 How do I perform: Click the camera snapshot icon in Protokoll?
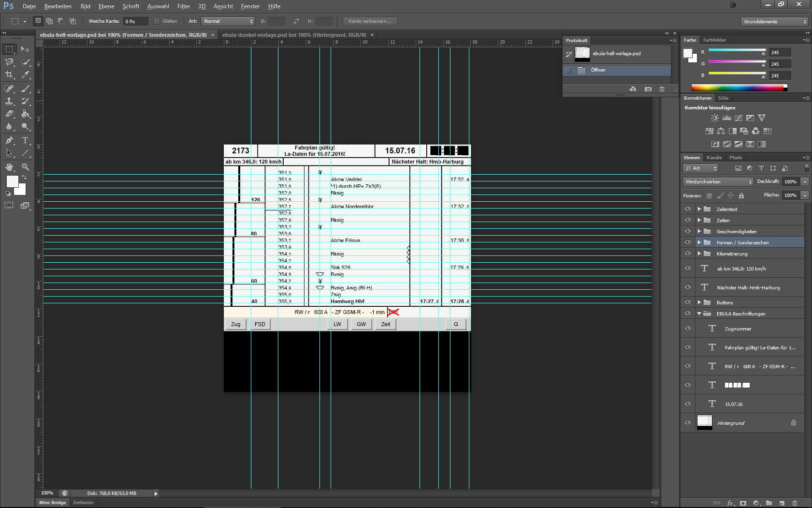tap(648, 89)
